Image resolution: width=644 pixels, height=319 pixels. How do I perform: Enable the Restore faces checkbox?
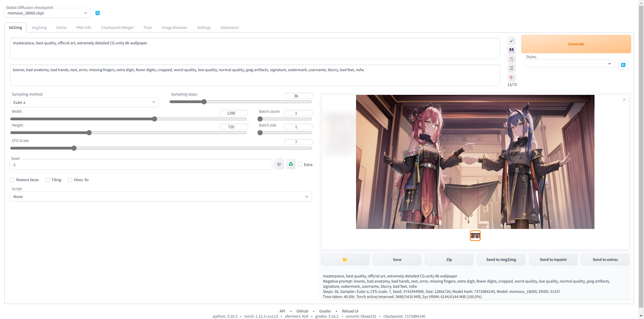point(12,180)
